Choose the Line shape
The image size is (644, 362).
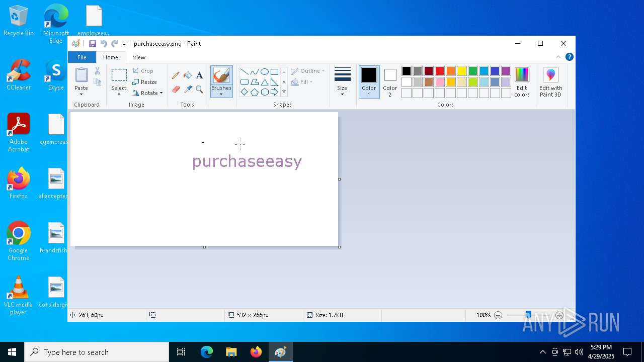(x=244, y=72)
